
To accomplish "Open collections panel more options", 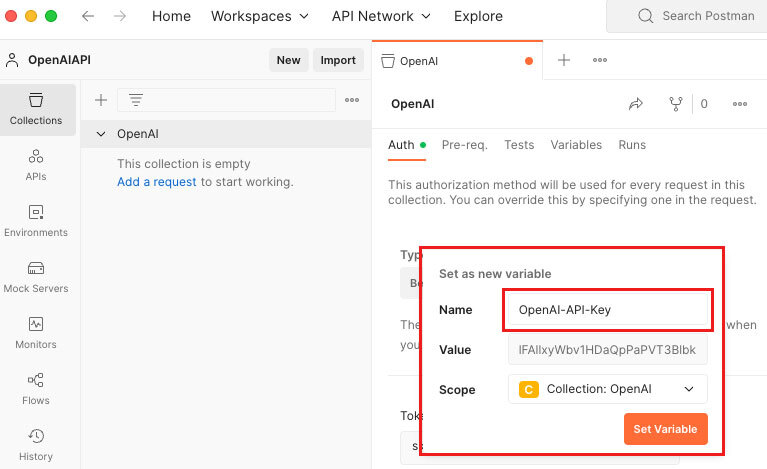I will (x=352, y=100).
